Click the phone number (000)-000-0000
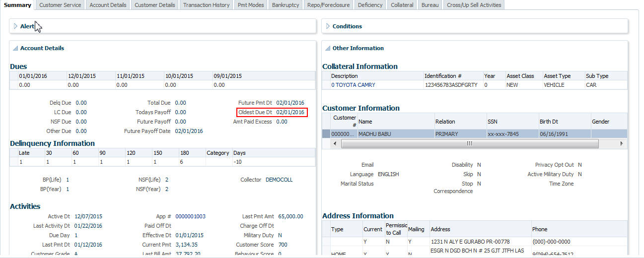644x258 pixels. click(552, 242)
